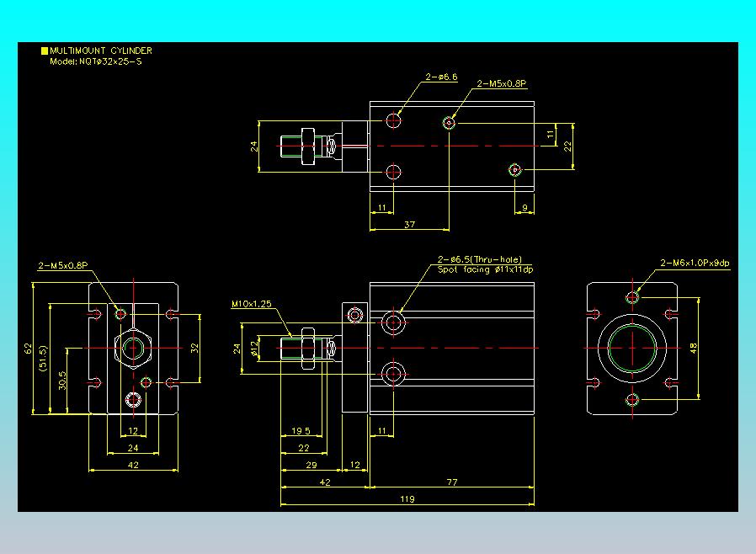Select the M10x1.25 rod thread label
756x554 pixels.
pyautogui.click(x=251, y=304)
